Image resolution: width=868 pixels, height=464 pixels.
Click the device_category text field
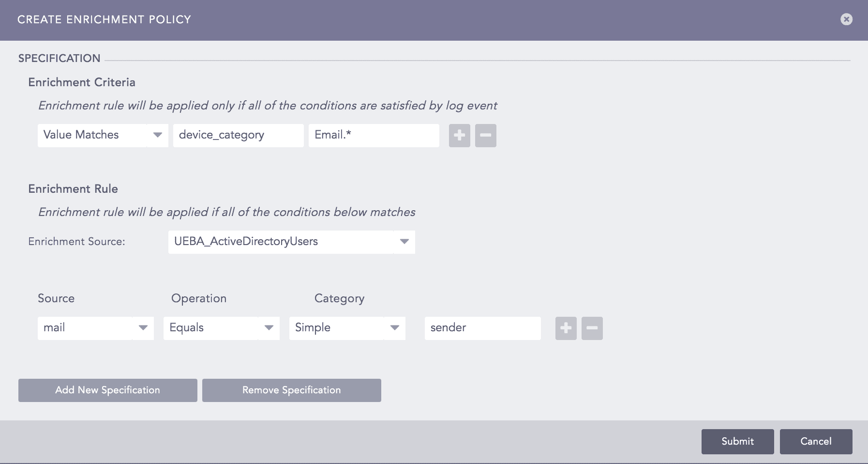coord(238,135)
